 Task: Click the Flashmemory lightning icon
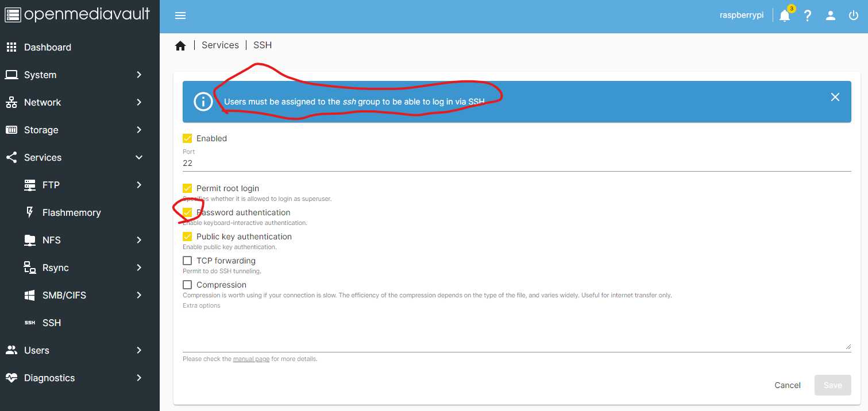coord(30,212)
